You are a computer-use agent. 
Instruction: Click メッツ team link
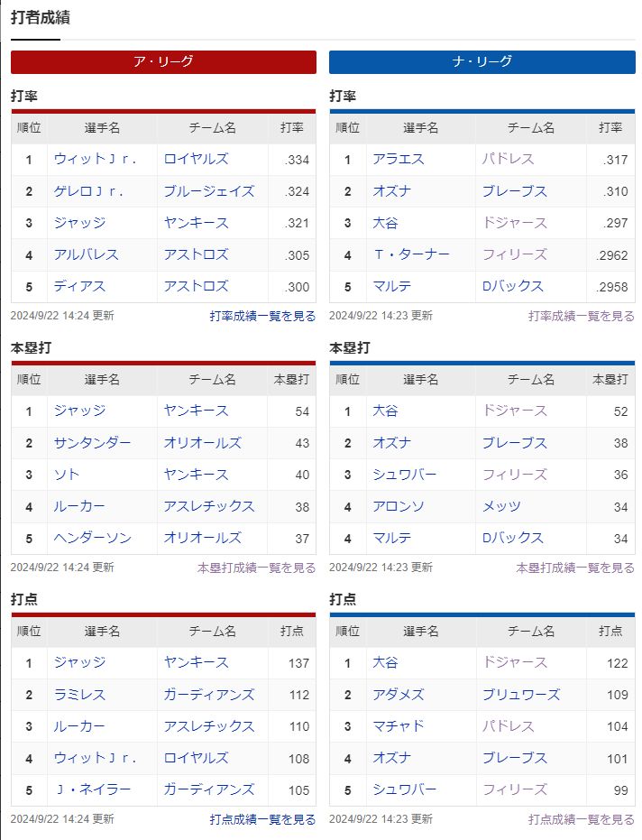pos(501,506)
